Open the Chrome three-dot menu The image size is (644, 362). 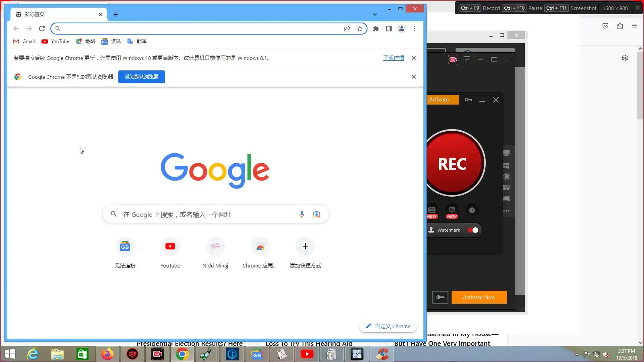415,29
